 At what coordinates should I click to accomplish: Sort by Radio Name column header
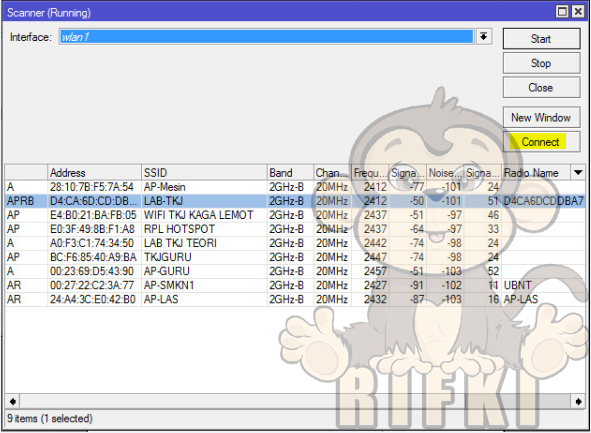pyautogui.click(x=536, y=173)
